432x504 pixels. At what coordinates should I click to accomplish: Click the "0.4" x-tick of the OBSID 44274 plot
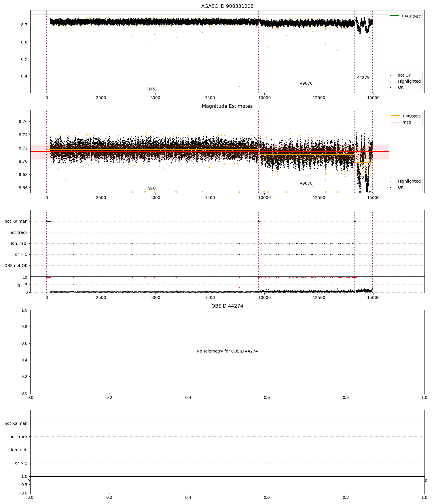pyautogui.click(x=188, y=397)
